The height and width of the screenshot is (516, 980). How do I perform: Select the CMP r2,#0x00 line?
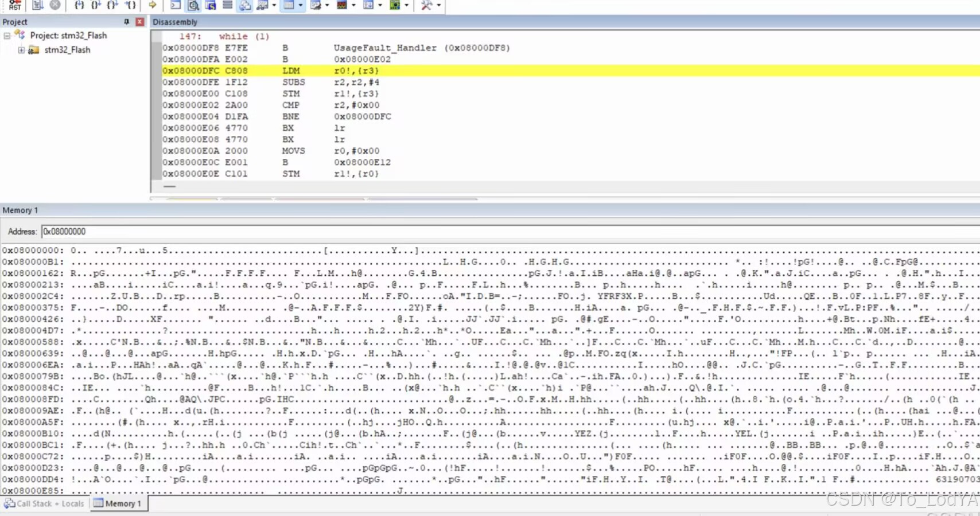(x=570, y=105)
